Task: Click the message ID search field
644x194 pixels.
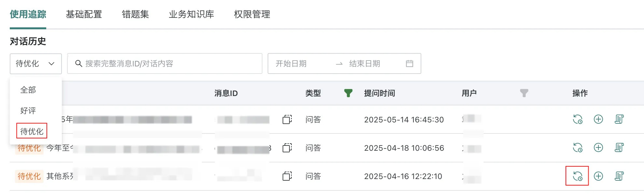Action: (169, 63)
